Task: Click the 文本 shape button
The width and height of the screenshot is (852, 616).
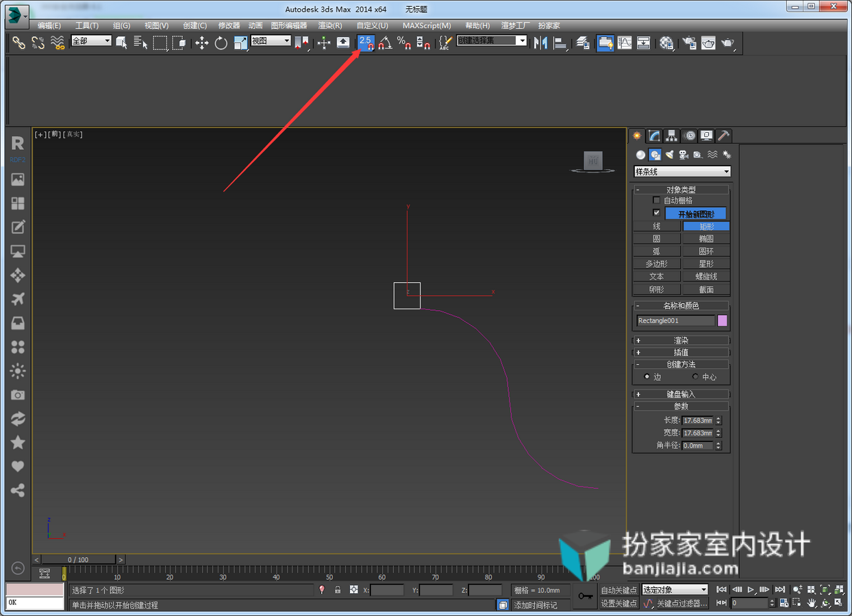Action: [x=657, y=277]
